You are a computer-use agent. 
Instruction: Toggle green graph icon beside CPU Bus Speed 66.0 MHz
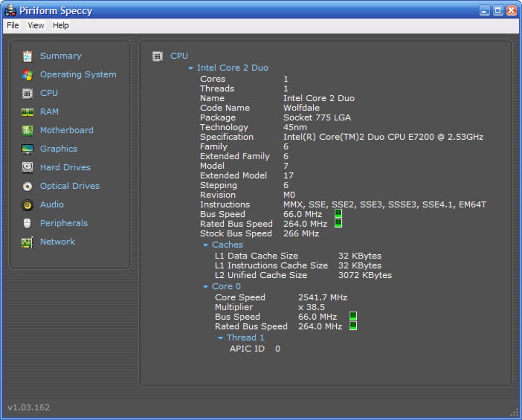[338, 213]
